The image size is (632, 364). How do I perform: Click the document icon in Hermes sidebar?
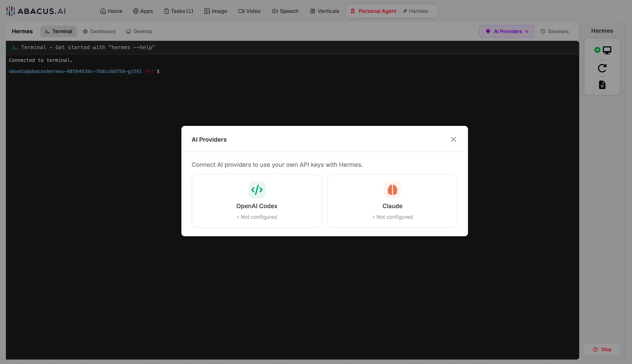(x=602, y=85)
